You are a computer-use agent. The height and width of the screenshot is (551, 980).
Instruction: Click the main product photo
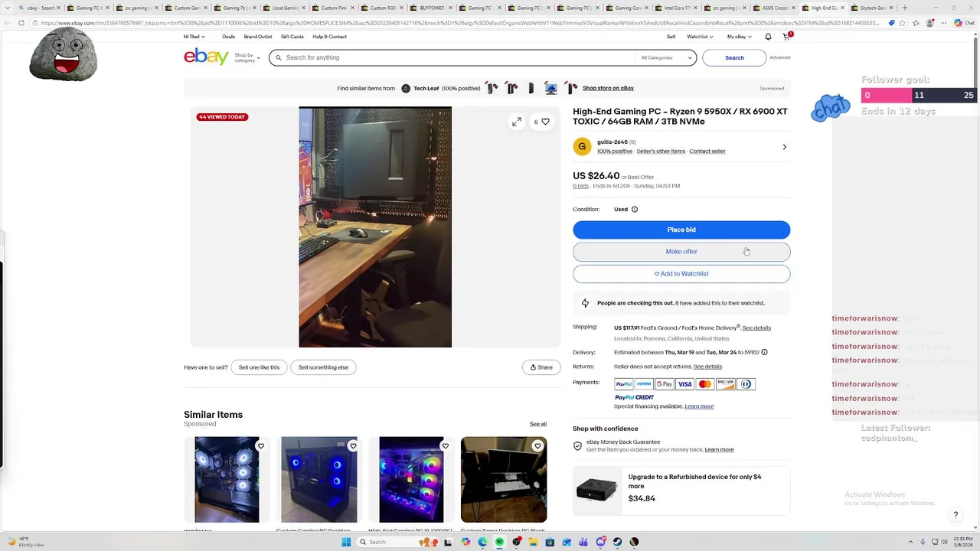tap(375, 227)
